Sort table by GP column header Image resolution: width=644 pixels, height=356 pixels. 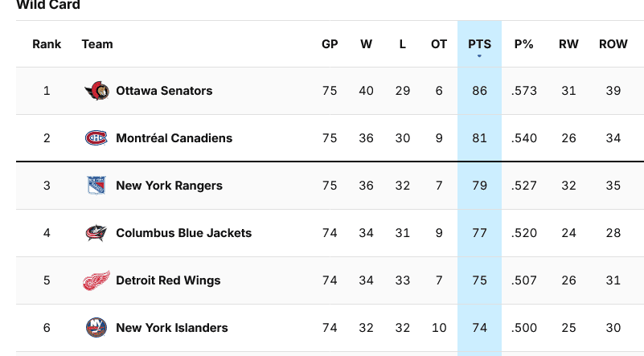[330, 44]
